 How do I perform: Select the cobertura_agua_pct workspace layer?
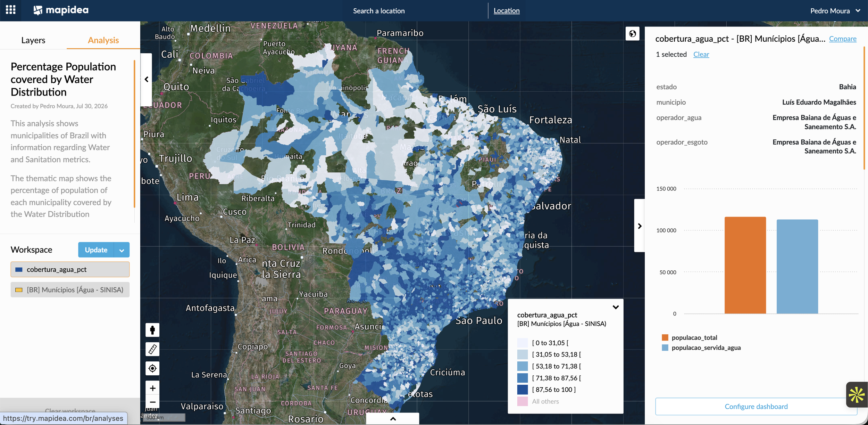[x=70, y=269]
